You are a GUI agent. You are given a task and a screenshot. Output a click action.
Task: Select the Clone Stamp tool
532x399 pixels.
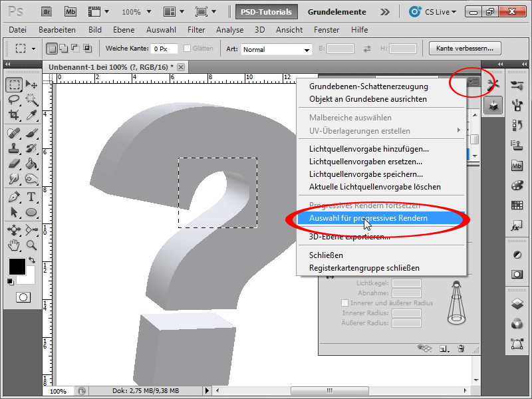(14, 148)
